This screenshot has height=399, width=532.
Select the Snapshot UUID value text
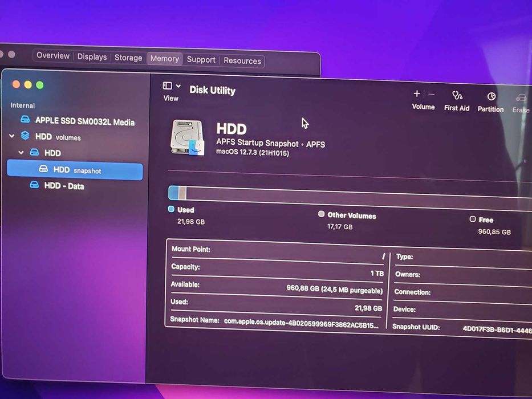497,329
